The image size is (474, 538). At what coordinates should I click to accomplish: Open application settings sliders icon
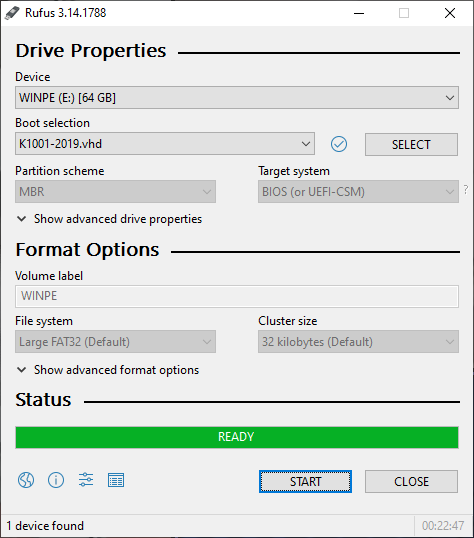[x=86, y=480]
